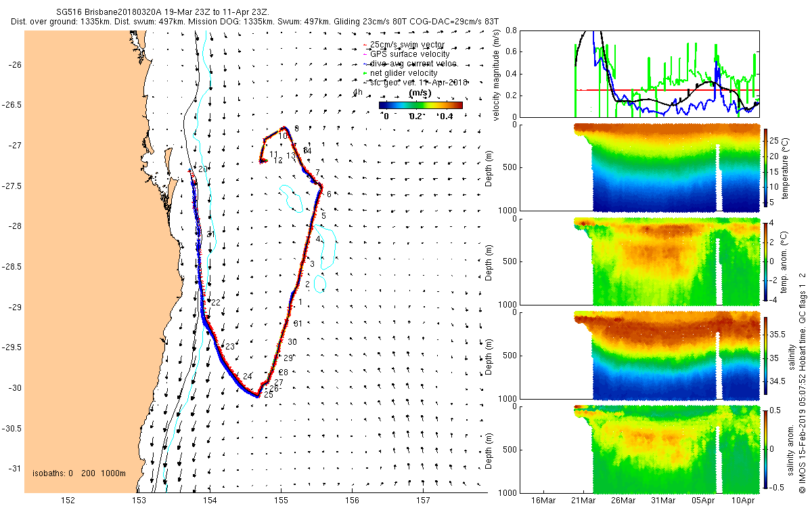The height and width of the screenshot is (508, 812).
Task: Click the 'velocity magnitude (m/s)' axis label
Action: tap(496, 77)
